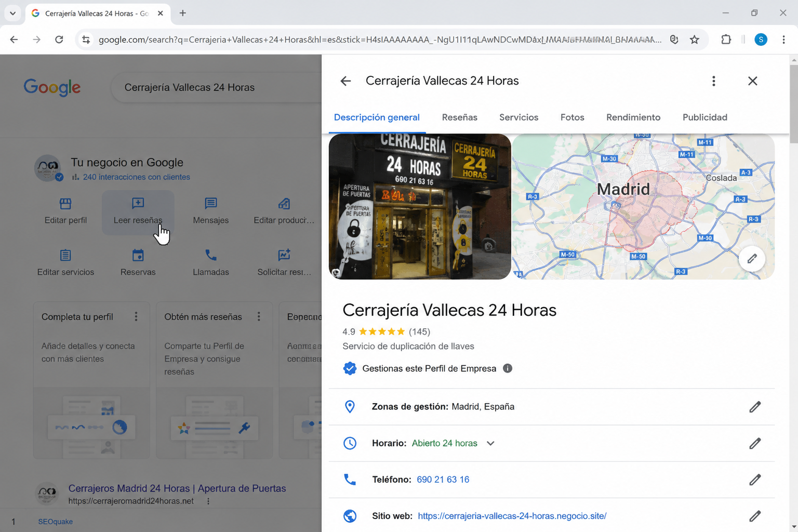This screenshot has height=532, width=798.
Task: Click the map edit pencil button
Action: click(752, 258)
